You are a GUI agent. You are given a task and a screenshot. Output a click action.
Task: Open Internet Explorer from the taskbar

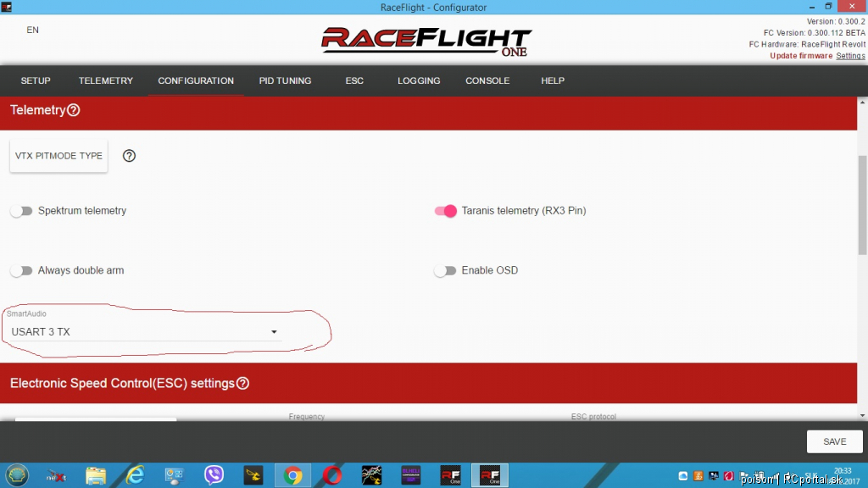135,475
